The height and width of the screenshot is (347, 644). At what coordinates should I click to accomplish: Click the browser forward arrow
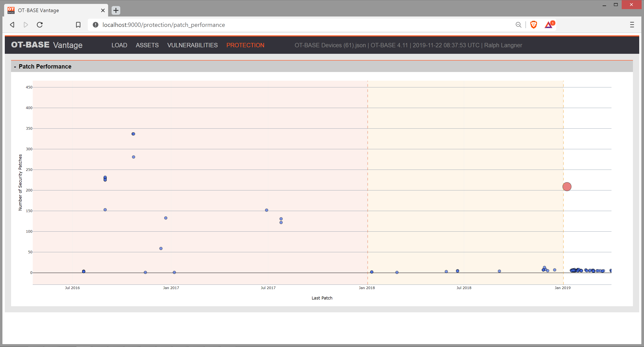click(x=26, y=25)
